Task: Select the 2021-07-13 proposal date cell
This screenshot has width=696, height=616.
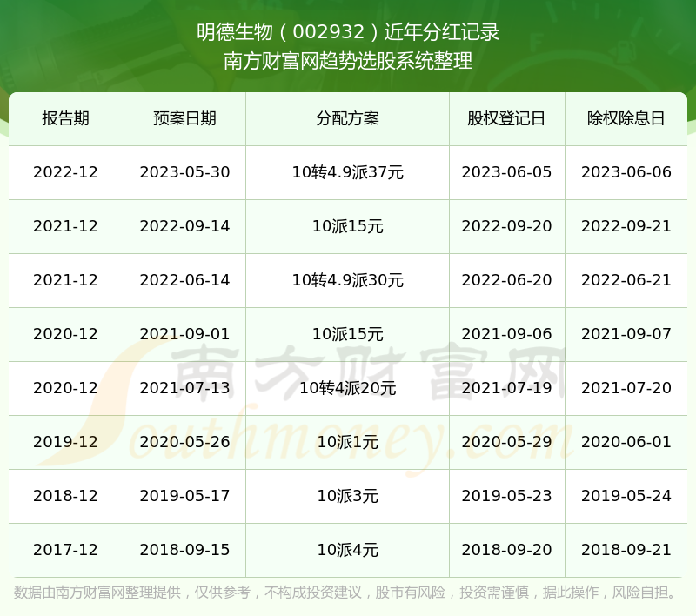Action: click(x=184, y=388)
